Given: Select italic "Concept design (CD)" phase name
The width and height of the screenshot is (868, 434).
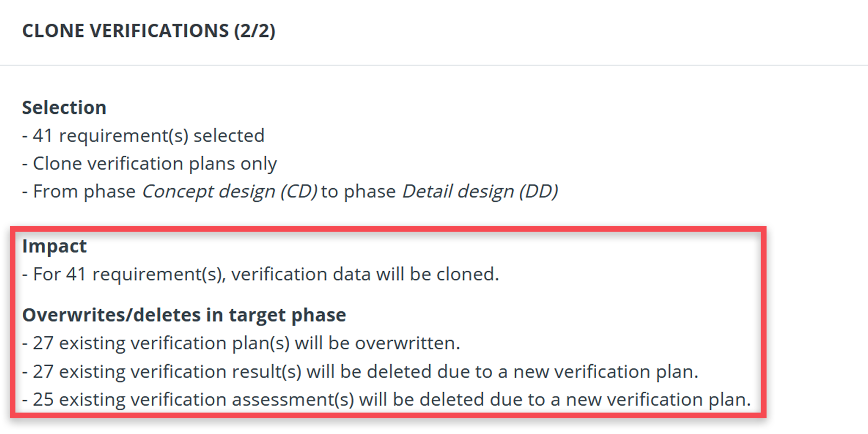Looking at the screenshot, I should 229,192.
